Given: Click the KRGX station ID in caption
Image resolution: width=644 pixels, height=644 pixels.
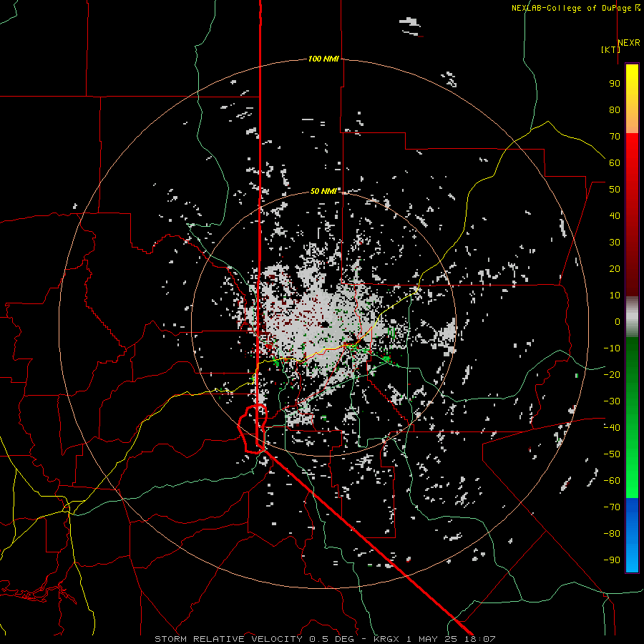Looking at the screenshot, I should coord(388,639).
